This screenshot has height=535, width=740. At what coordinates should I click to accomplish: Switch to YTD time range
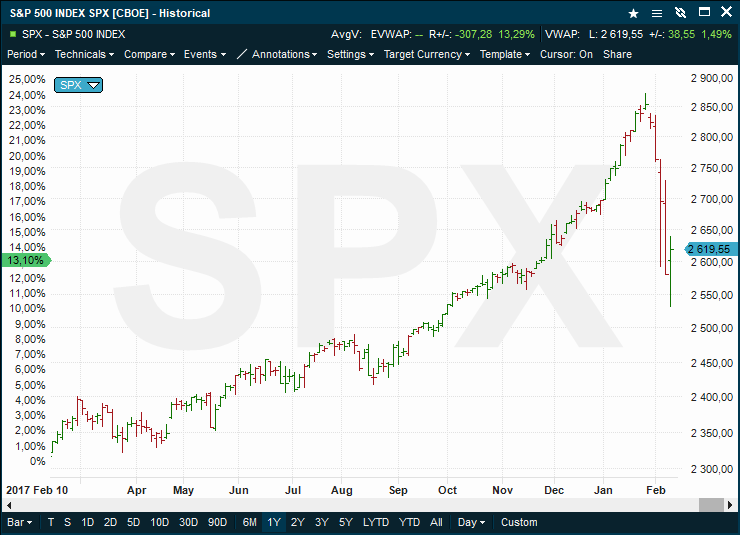[x=409, y=522]
